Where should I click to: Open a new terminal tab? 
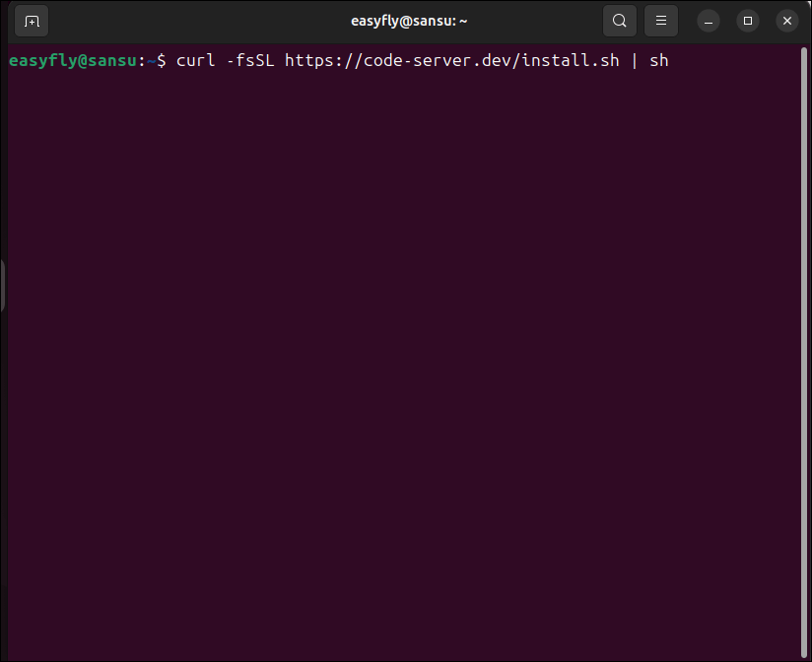[x=32, y=22]
